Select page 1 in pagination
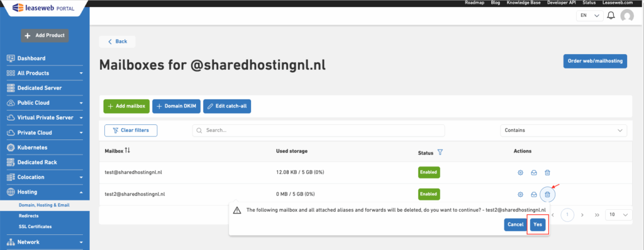 [567, 215]
